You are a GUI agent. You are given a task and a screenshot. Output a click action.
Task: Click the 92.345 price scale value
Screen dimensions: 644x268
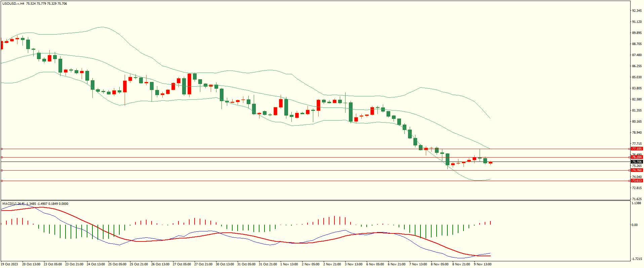click(637, 11)
